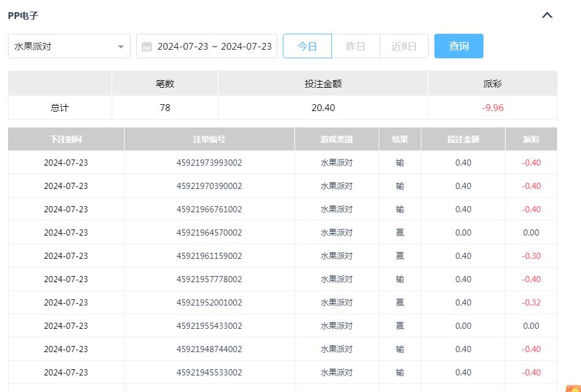
Task: Click the total count cell 78
Action: [x=164, y=107]
